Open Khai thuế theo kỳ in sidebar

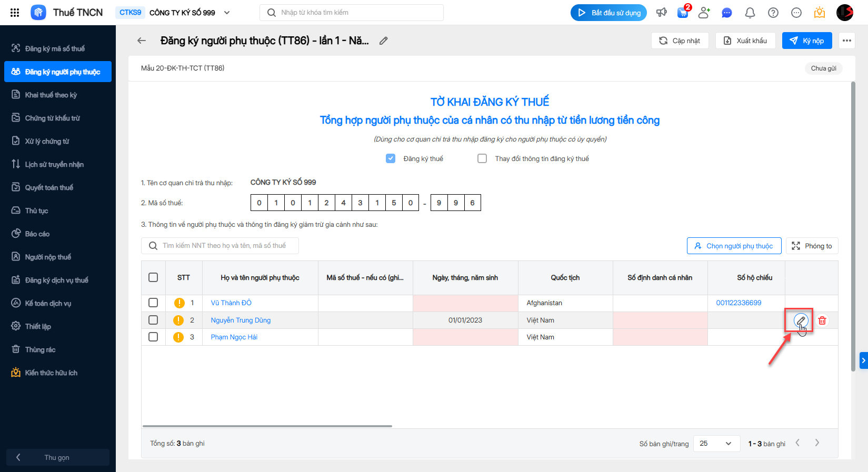pos(58,95)
